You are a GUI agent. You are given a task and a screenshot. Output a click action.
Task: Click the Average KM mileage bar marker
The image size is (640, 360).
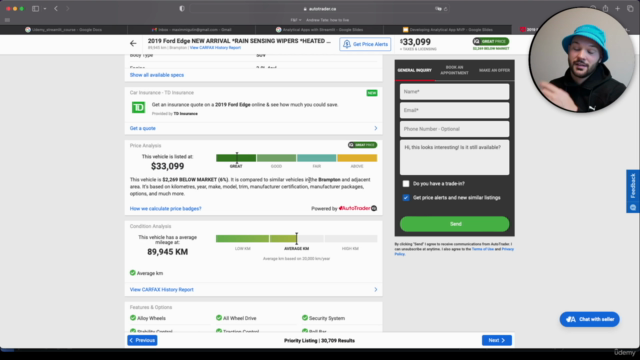pos(297,238)
